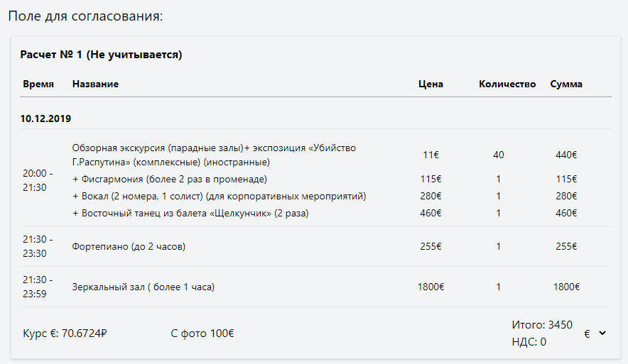Image resolution: width=628 pixels, height=364 pixels.
Task: Click the 'Расчет № 1 (Не учитывается)' heading
Action: click(x=102, y=55)
